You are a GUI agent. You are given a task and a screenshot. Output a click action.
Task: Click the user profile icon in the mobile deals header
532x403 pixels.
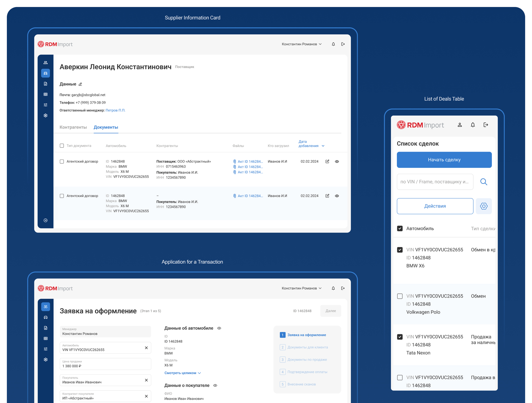tap(460, 125)
